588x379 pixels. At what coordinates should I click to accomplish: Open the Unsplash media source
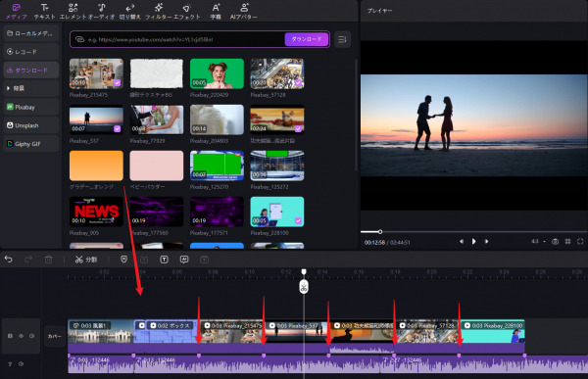click(31, 125)
